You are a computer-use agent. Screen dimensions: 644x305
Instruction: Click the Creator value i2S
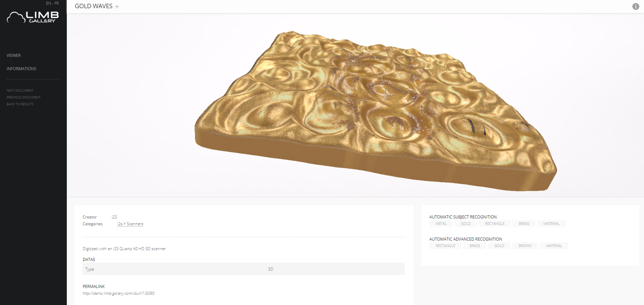114,217
